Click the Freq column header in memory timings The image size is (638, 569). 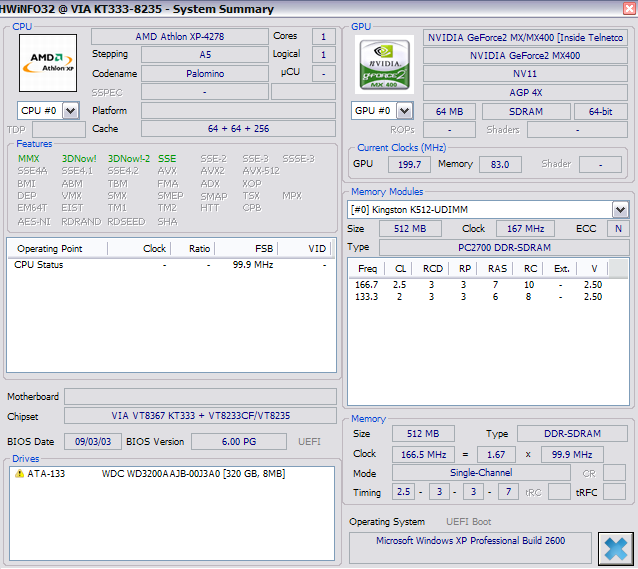[x=367, y=269]
